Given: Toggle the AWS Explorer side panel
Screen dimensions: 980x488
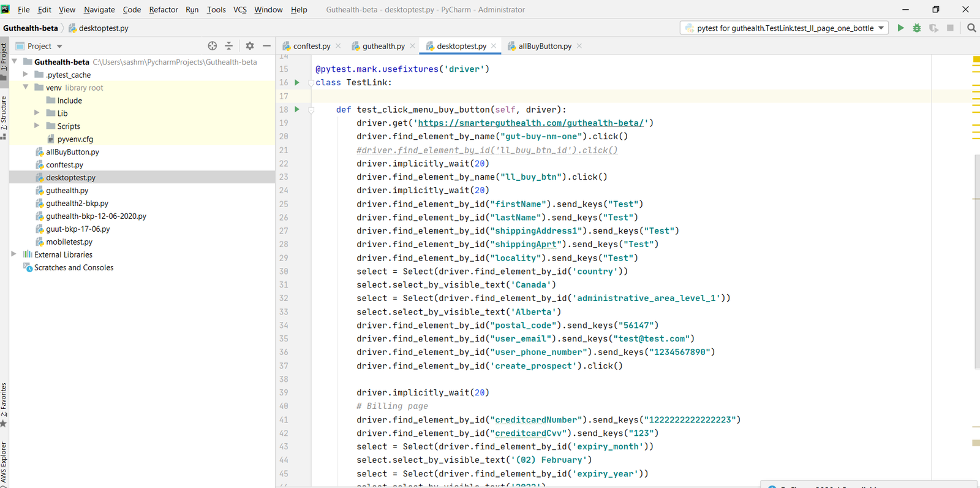Looking at the screenshot, I should 4,463.
